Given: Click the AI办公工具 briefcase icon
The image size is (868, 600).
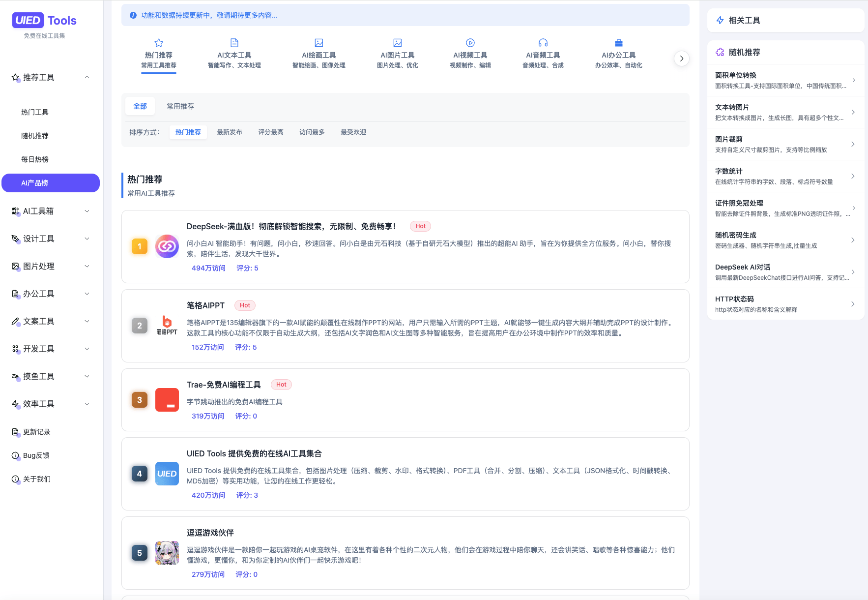Looking at the screenshot, I should pos(619,43).
